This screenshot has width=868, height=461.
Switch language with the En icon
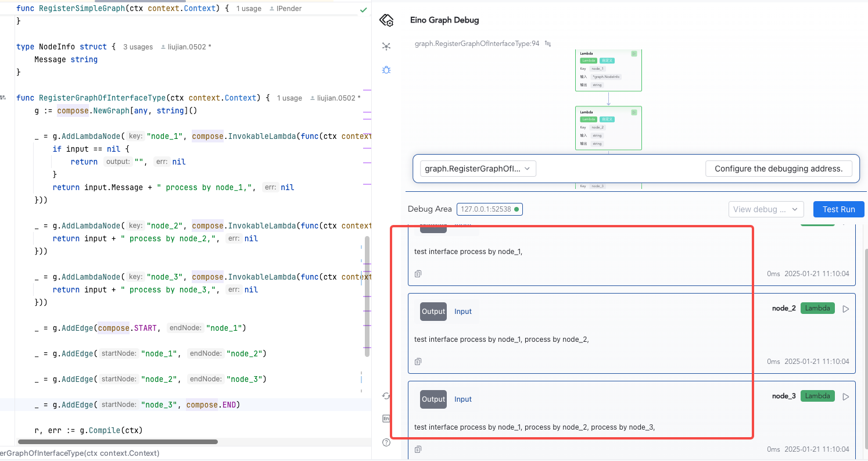386,419
